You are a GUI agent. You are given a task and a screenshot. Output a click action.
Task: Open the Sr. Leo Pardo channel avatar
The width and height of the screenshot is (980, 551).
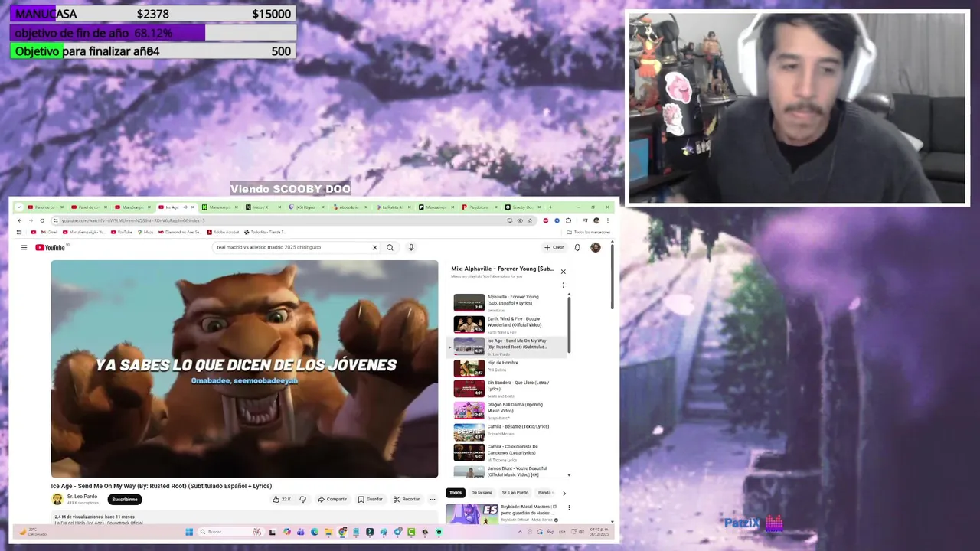[57, 500]
